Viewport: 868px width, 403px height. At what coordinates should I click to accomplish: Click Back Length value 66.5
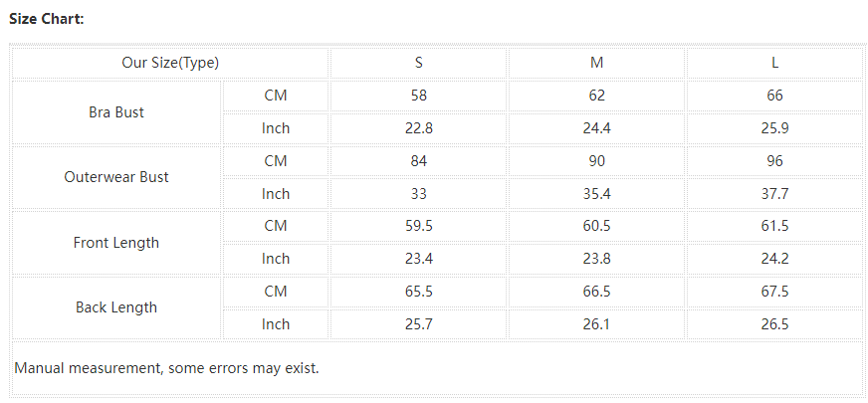coord(596,292)
